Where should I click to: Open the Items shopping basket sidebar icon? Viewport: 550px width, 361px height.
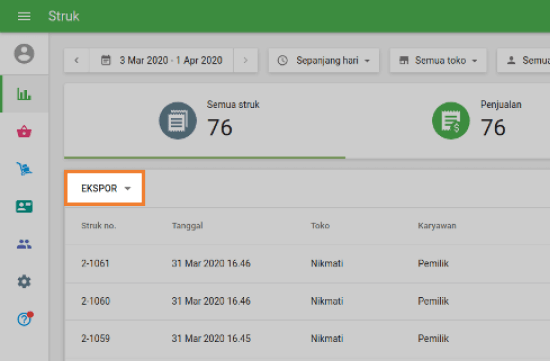[x=24, y=132]
